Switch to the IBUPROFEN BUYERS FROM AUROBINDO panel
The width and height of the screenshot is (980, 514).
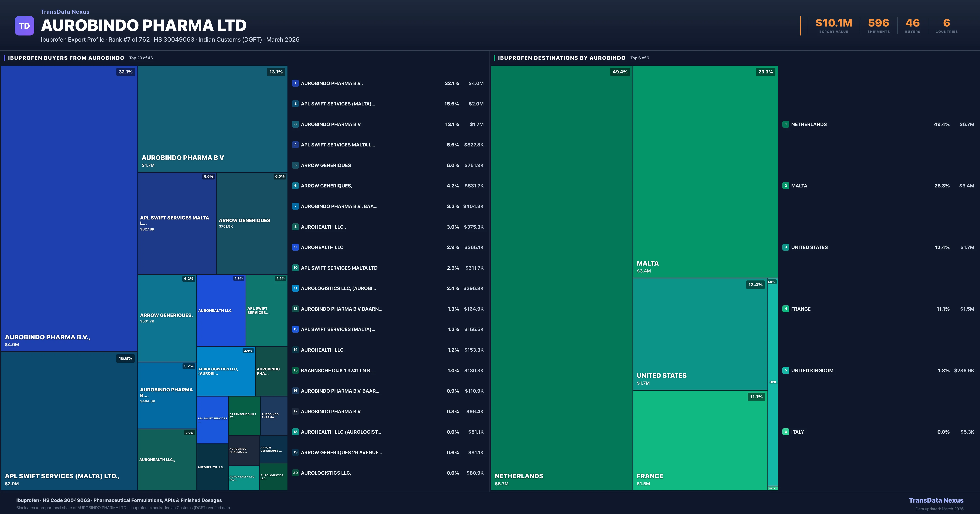pyautogui.click(x=66, y=58)
